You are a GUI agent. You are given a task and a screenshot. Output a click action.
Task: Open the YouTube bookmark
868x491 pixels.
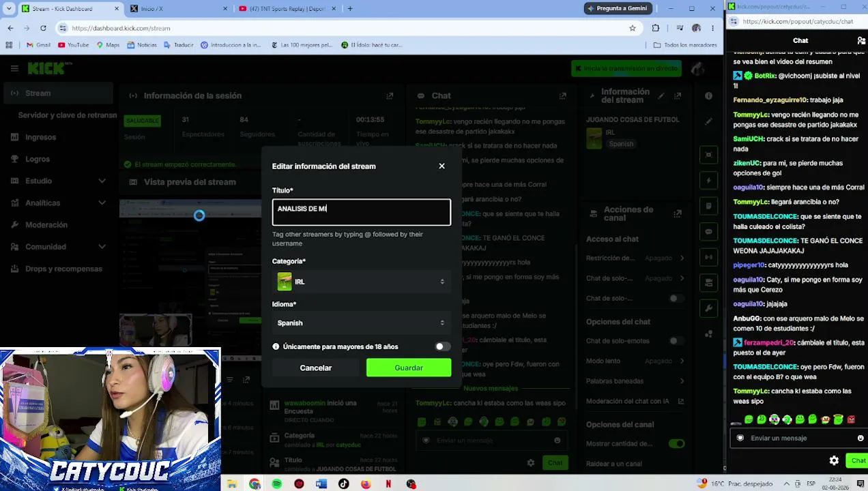coord(73,45)
